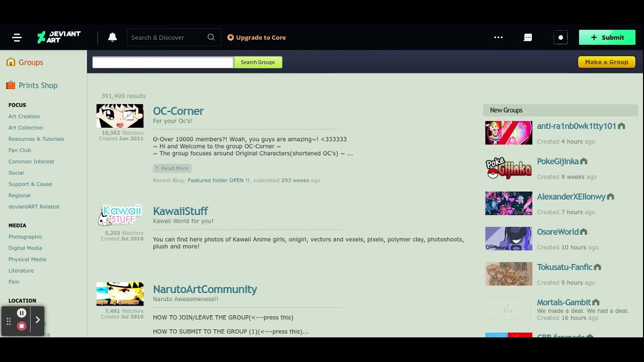The image size is (644, 362).
Task: Open the Groups sidebar link
Action: click(31, 62)
